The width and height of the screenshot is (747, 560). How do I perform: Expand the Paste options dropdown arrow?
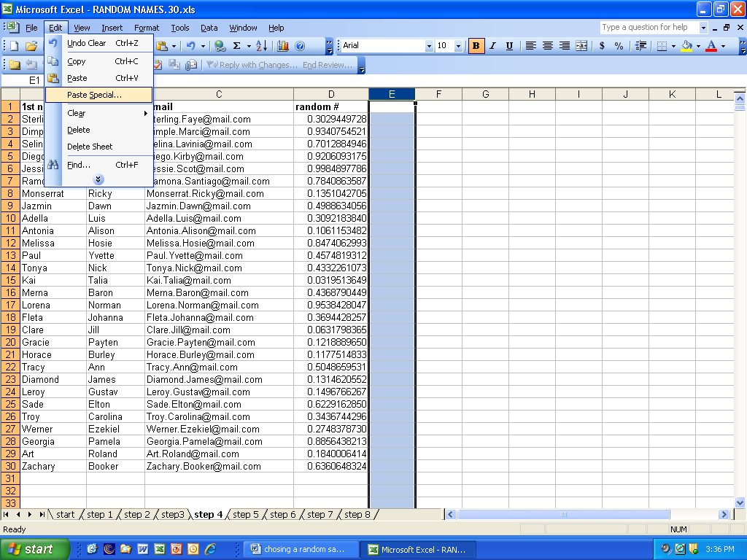tap(174, 46)
